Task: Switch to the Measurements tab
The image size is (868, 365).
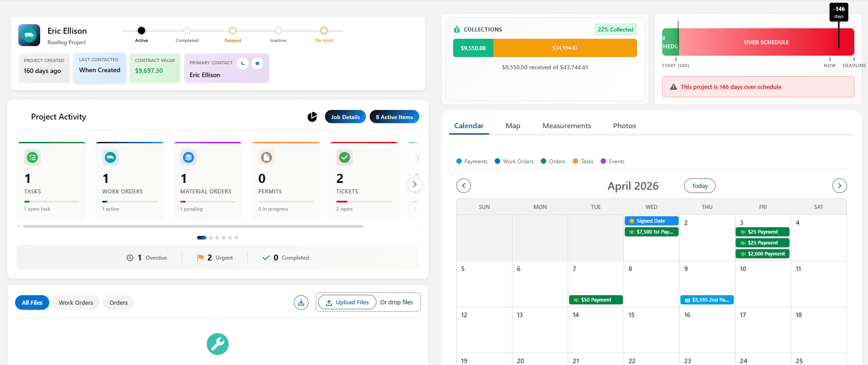Action: (567, 126)
